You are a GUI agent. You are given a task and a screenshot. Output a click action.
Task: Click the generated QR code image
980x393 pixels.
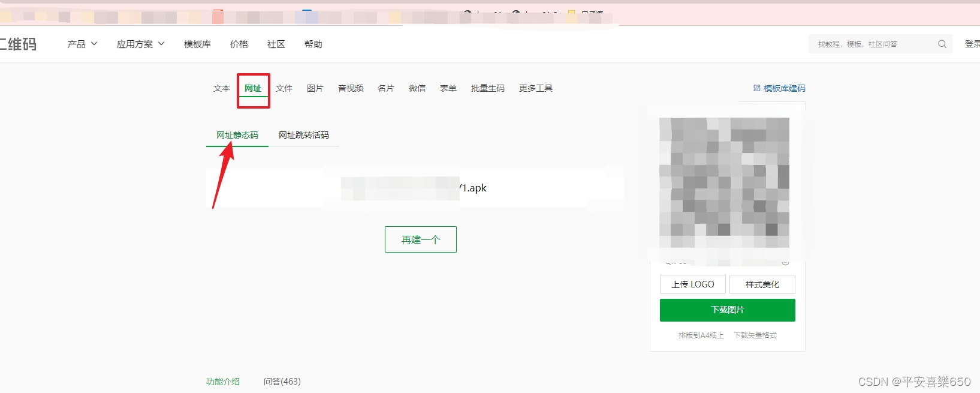pyautogui.click(x=724, y=182)
